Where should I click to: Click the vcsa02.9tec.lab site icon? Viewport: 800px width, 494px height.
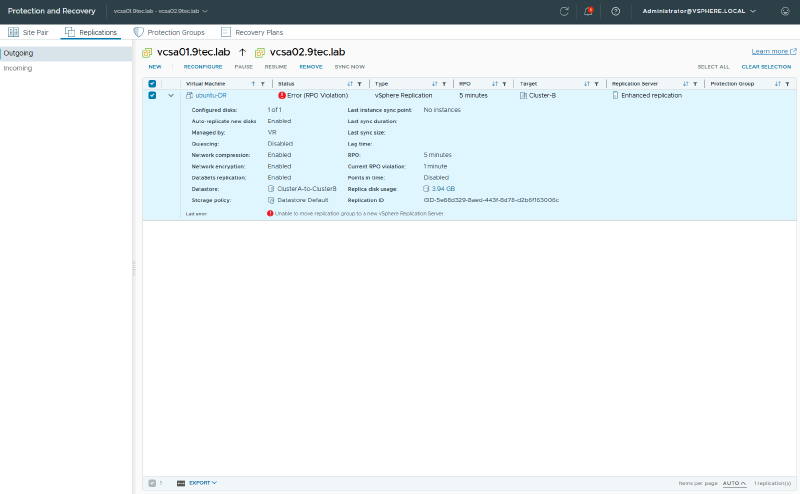pyautogui.click(x=260, y=53)
